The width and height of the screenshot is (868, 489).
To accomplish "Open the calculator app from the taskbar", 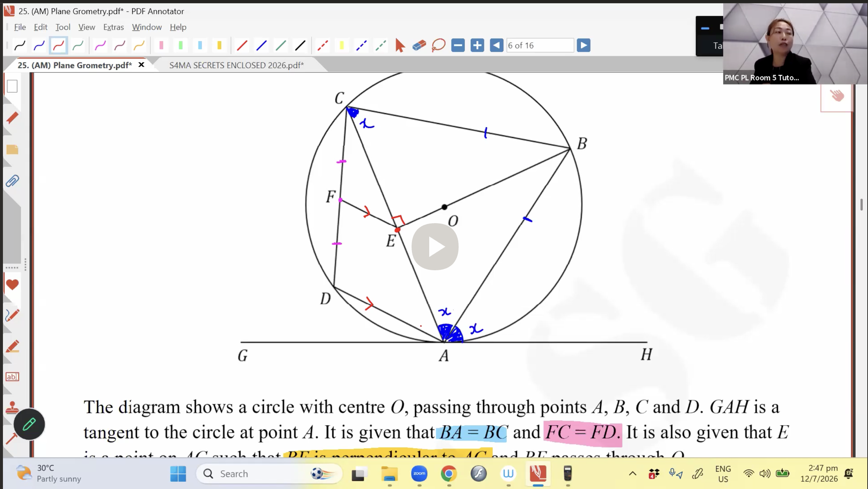I will (x=568, y=474).
